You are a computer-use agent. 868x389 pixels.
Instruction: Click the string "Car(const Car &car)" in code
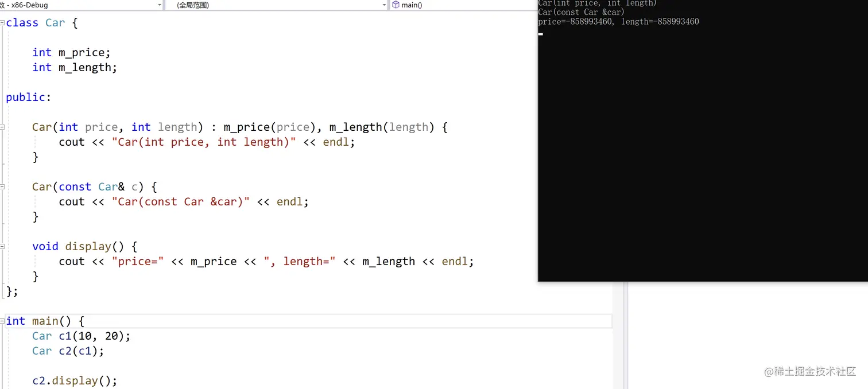point(181,202)
